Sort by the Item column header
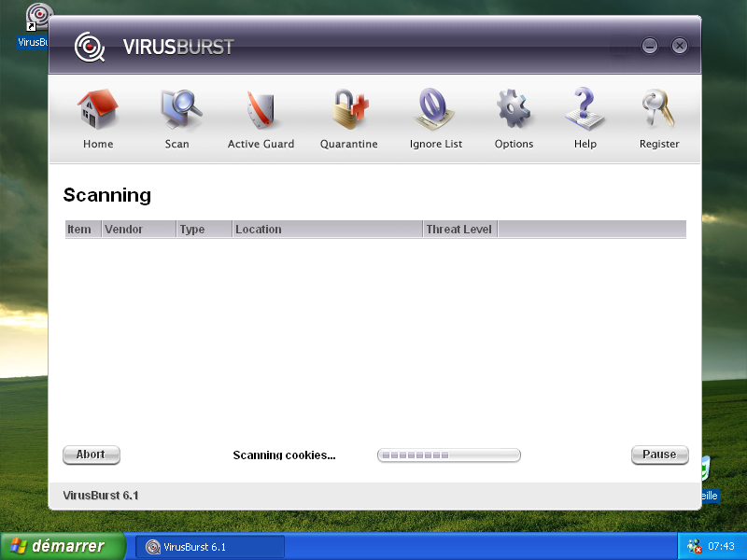The height and width of the screenshot is (560, 747). coord(83,229)
